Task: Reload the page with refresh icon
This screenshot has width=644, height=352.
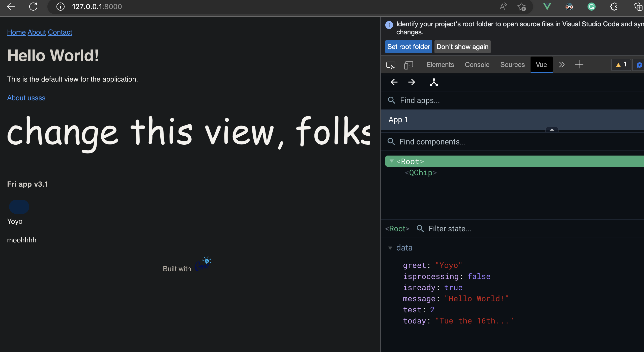Action: (33, 7)
